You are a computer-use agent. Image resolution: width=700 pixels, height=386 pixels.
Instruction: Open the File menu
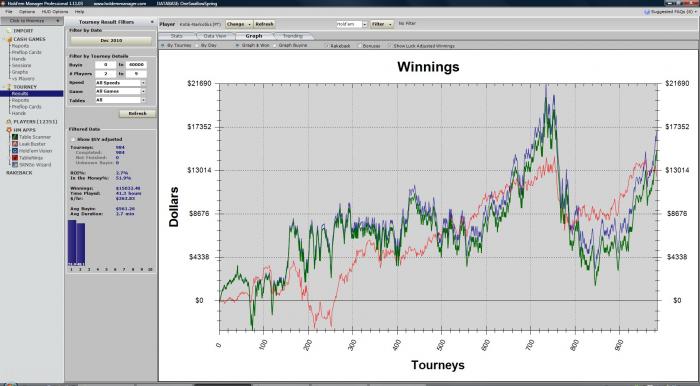coord(9,12)
